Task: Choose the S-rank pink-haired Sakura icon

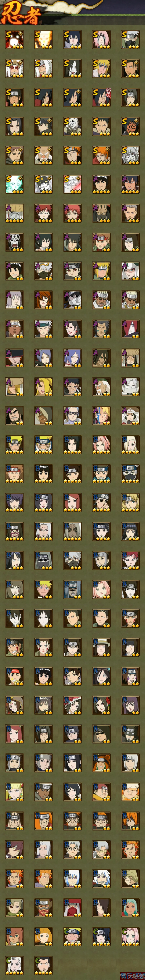Action: pos(101,40)
